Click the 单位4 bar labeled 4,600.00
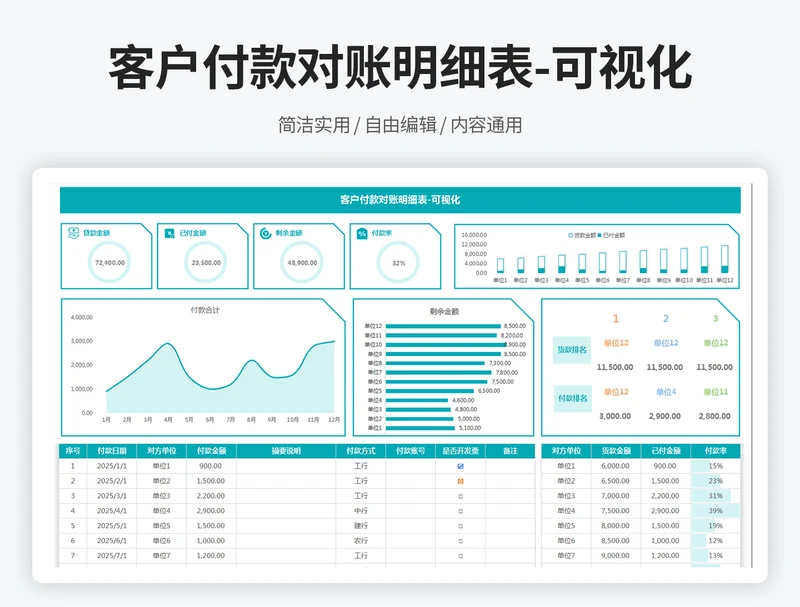The width and height of the screenshot is (800, 607). [417, 400]
